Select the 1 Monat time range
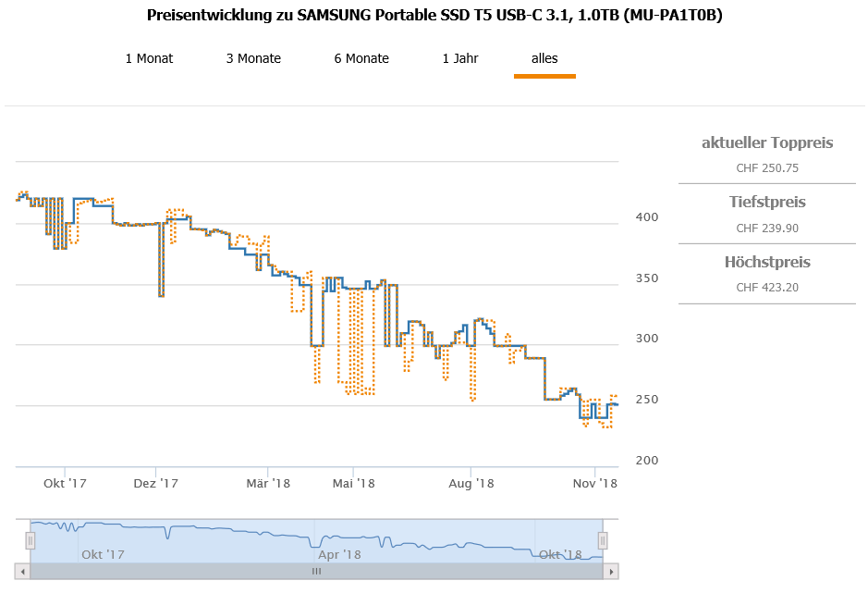868x593 pixels. 149,58
